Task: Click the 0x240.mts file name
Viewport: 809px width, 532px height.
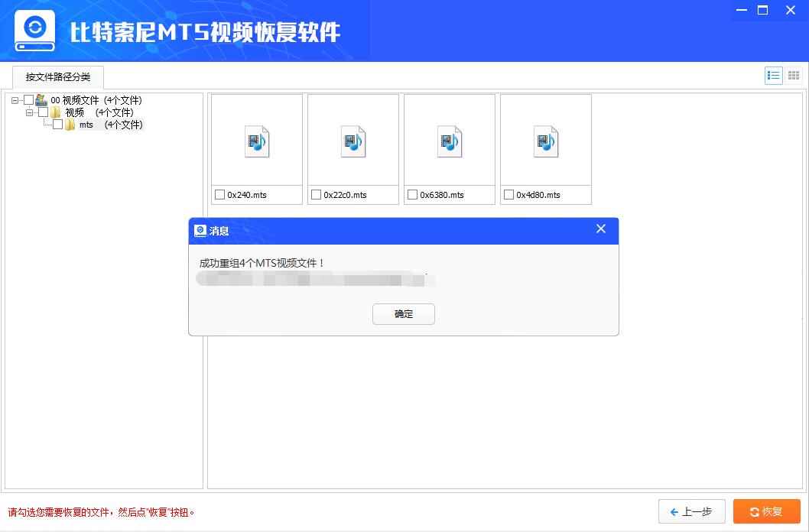Action: point(247,195)
